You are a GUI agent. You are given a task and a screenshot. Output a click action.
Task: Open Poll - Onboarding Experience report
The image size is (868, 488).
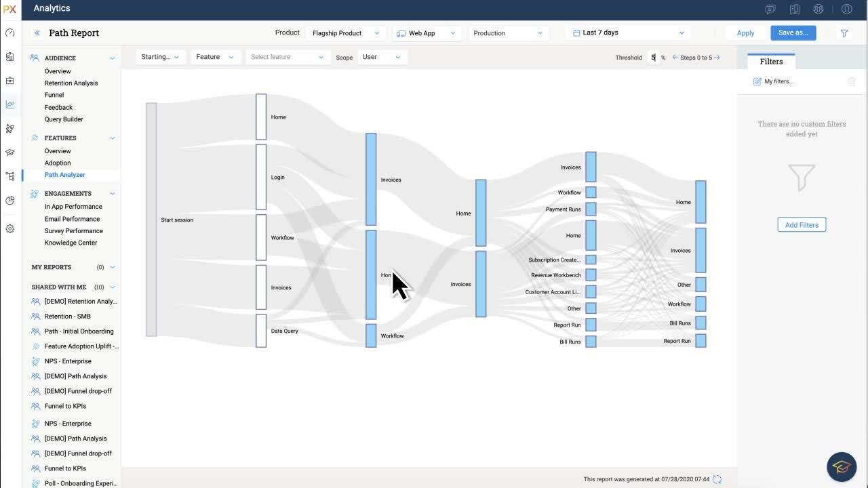81,483
